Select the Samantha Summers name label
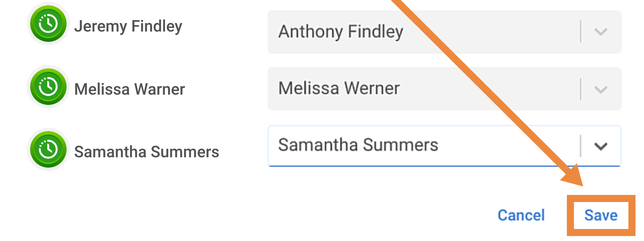644x241 pixels. point(146,152)
